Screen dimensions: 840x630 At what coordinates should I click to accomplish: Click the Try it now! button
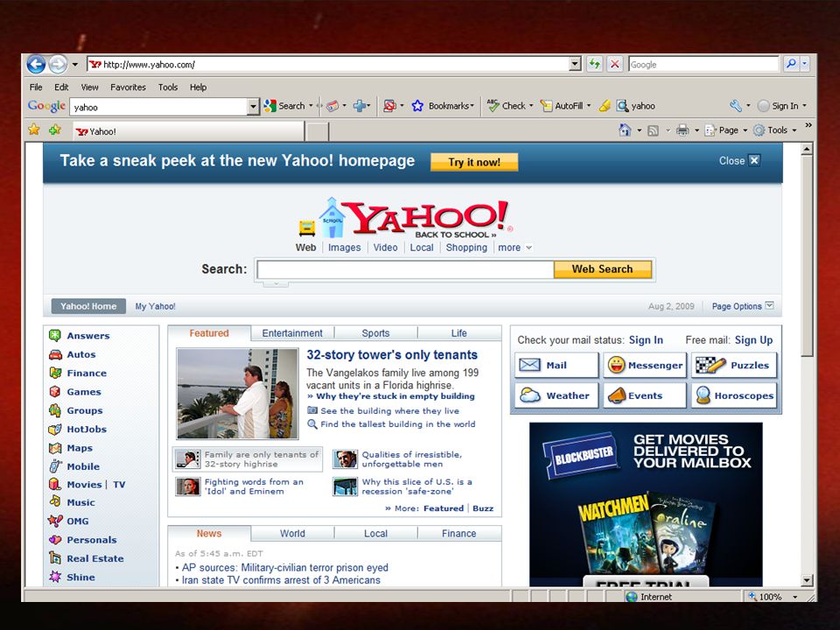tap(474, 163)
